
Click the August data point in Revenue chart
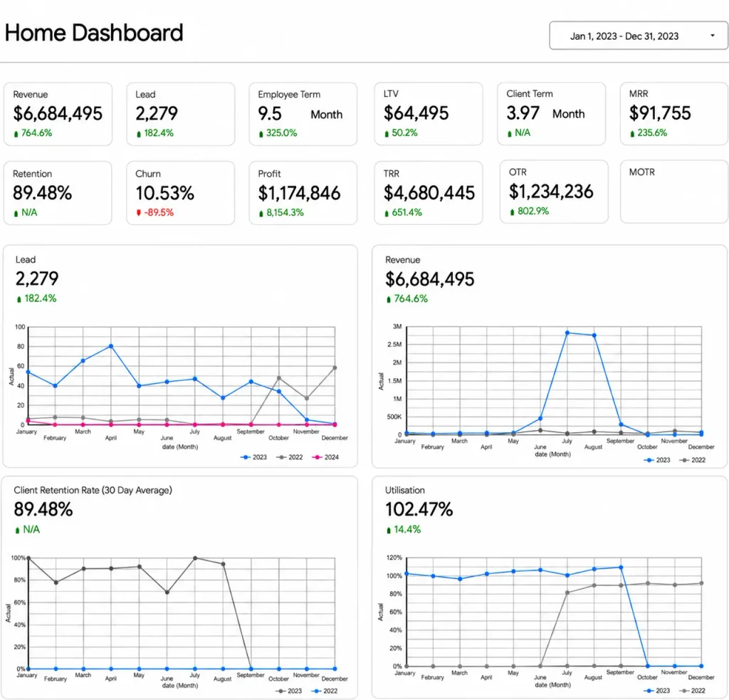[x=594, y=335]
